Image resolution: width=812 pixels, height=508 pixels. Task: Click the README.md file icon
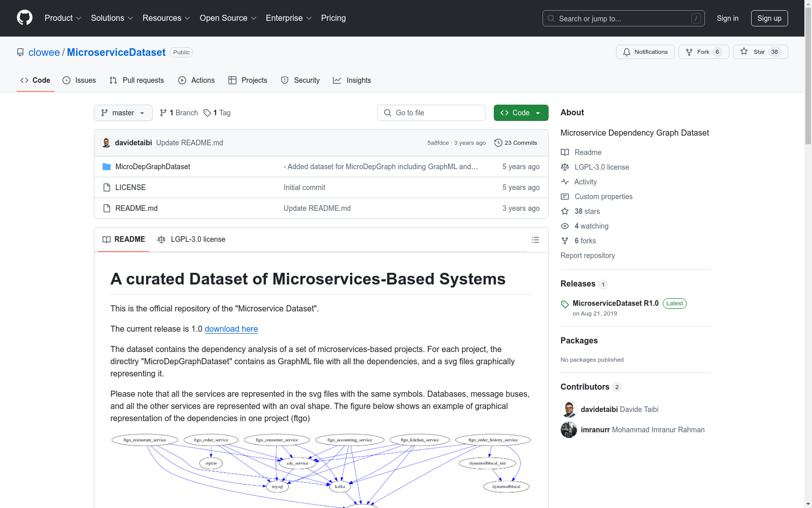107,208
